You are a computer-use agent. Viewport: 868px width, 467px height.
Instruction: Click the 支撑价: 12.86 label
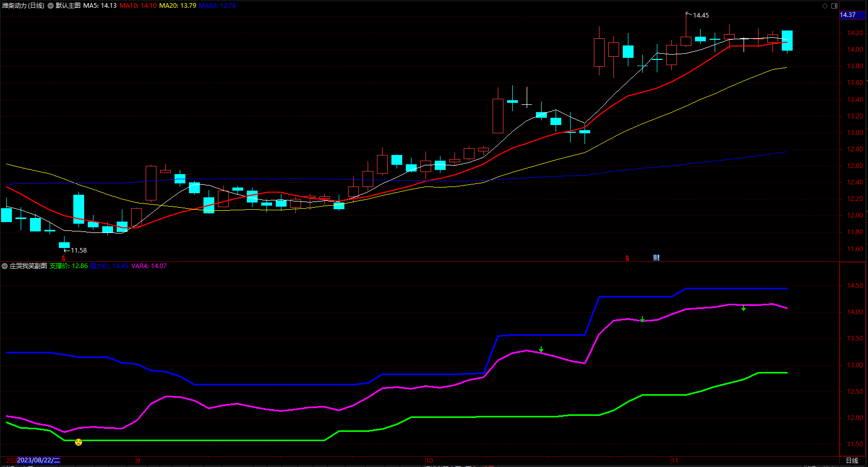pos(69,266)
